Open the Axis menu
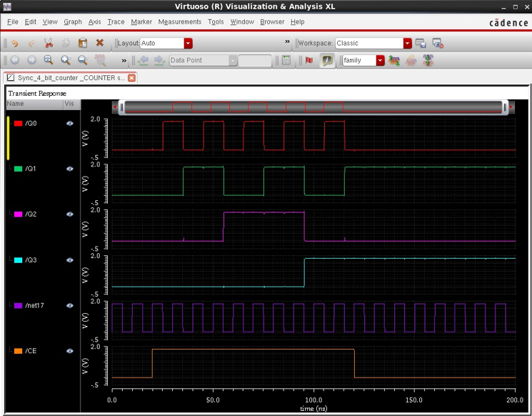 coord(95,21)
